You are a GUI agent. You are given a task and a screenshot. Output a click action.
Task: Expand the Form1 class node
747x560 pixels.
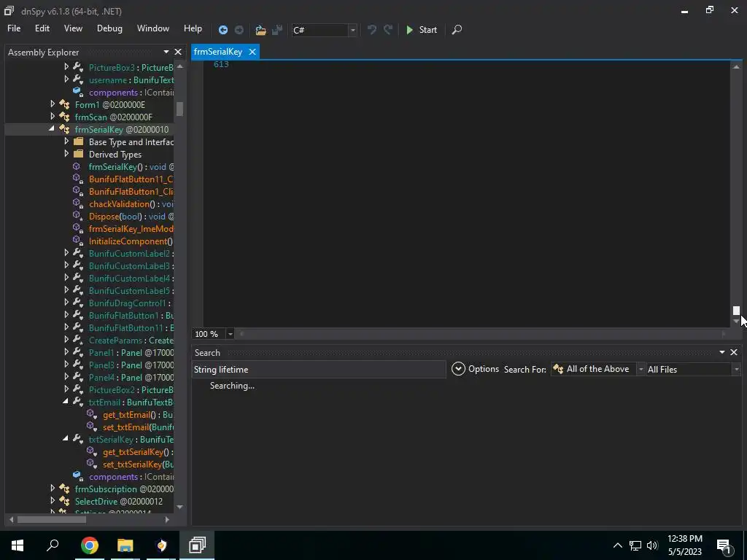[53, 104]
